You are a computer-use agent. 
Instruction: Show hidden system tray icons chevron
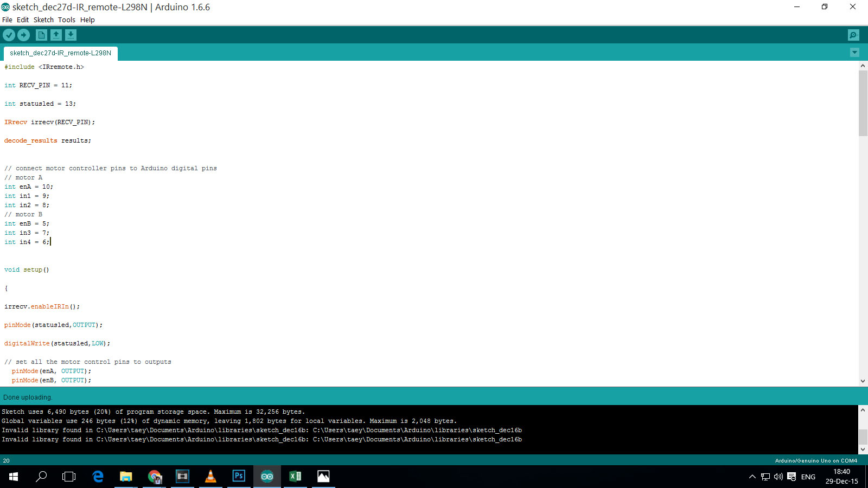point(752,477)
